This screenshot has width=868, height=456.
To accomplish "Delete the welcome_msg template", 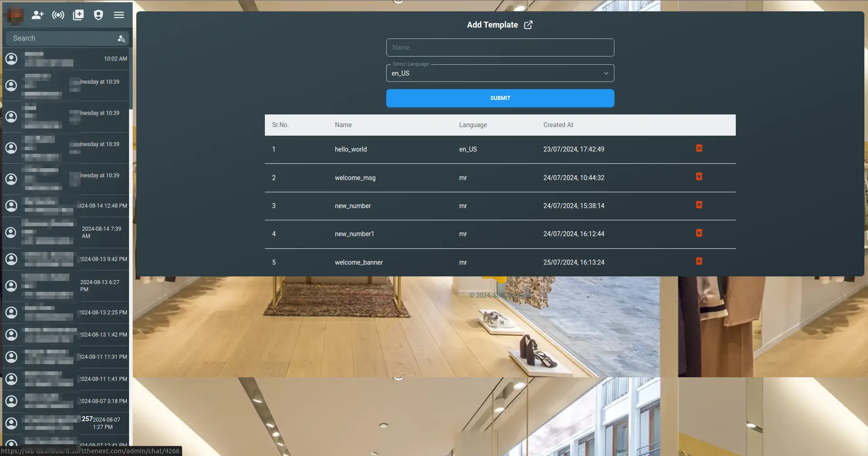I will [699, 176].
